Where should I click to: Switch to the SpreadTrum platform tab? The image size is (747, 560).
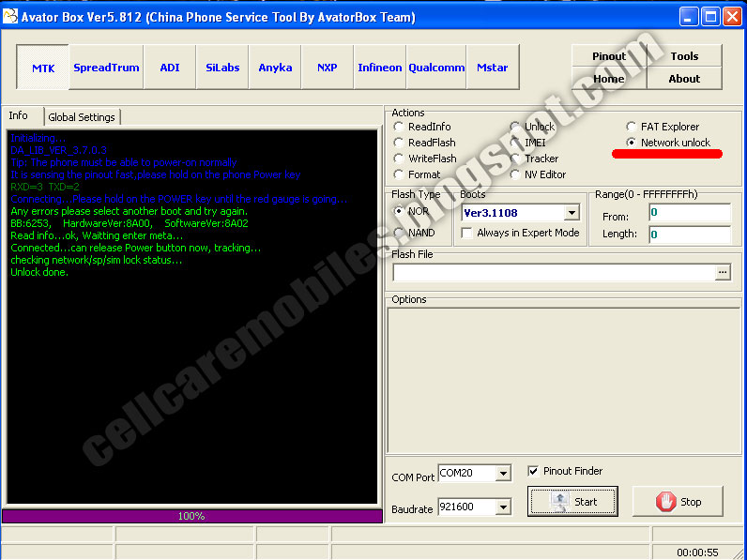point(106,68)
